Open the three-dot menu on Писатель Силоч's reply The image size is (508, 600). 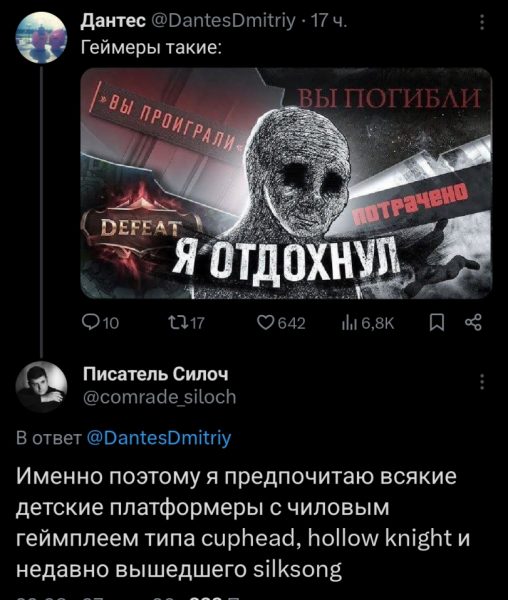pos(482,382)
